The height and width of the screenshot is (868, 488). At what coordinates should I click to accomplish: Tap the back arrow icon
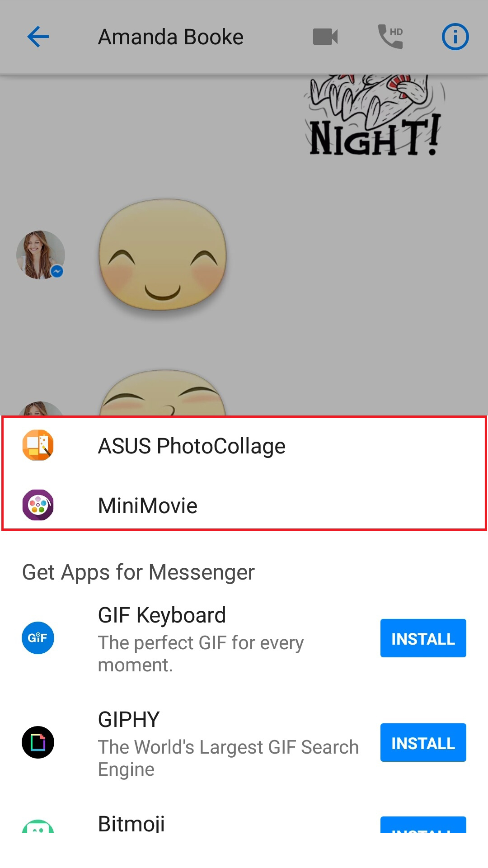pos(38,37)
